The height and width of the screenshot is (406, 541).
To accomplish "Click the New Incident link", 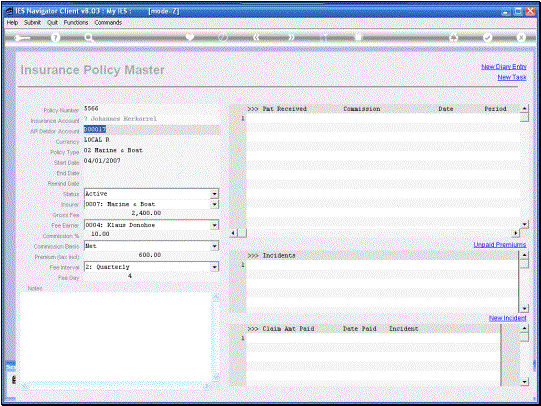I will click(x=508, y=318).
